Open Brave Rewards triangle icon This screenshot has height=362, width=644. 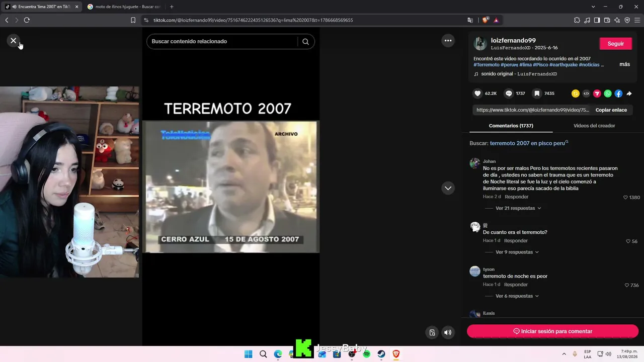(496, 20)
